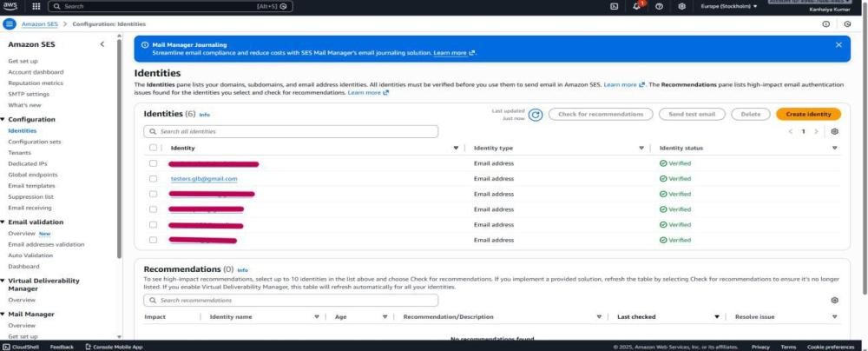The height and width of the screenshot is (351, 868).
Task: Click the Search all identities field
Action: [291, 131]
